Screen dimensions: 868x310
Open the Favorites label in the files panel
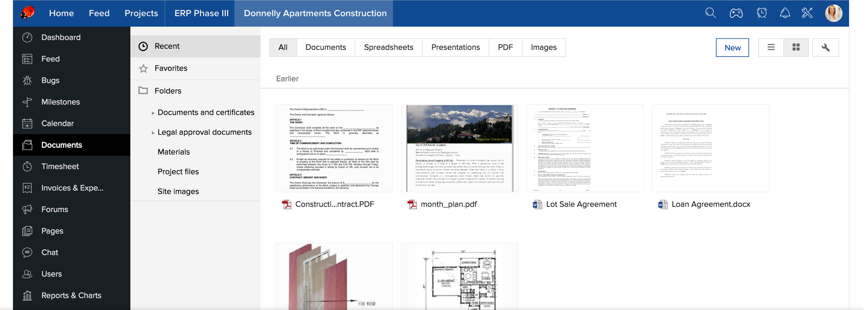coord(171,68)
